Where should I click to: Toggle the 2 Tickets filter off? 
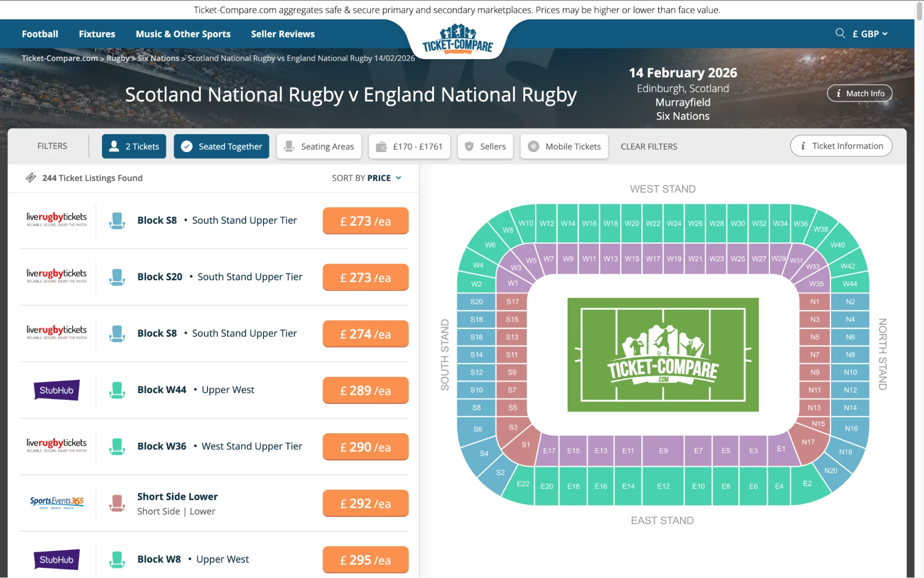pos(134,146)
